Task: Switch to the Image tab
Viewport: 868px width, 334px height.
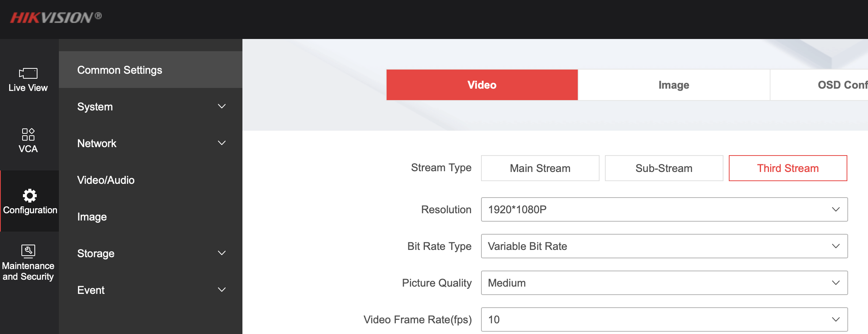Action: click(x=674, y=85)
